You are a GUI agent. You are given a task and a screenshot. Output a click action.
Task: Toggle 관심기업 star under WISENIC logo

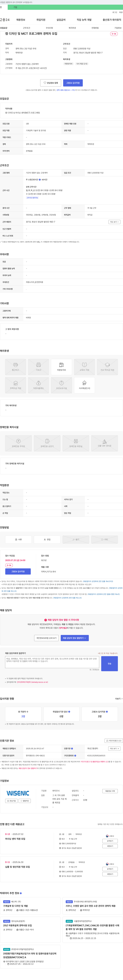11,801
